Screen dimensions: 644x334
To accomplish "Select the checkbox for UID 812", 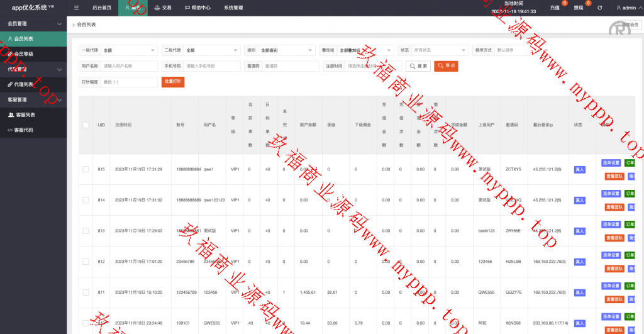I will coord(86,262).
